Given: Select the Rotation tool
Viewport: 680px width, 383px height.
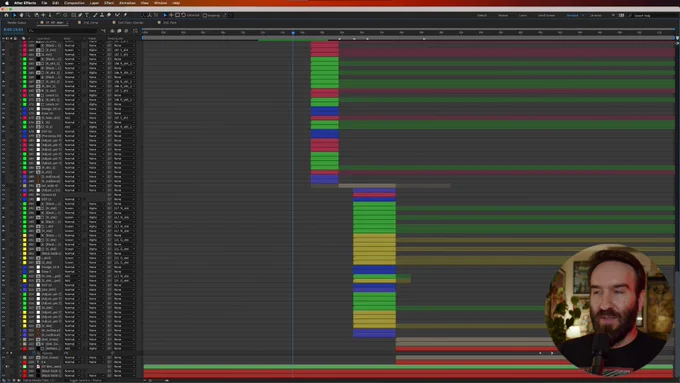Looking at the screenshot, I should point(58,15).
